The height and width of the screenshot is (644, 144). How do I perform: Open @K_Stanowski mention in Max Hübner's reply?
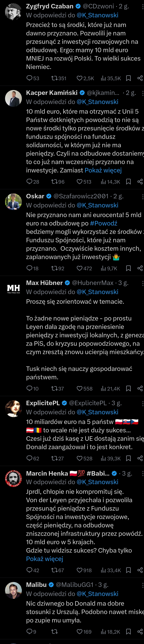coord(97,292)
